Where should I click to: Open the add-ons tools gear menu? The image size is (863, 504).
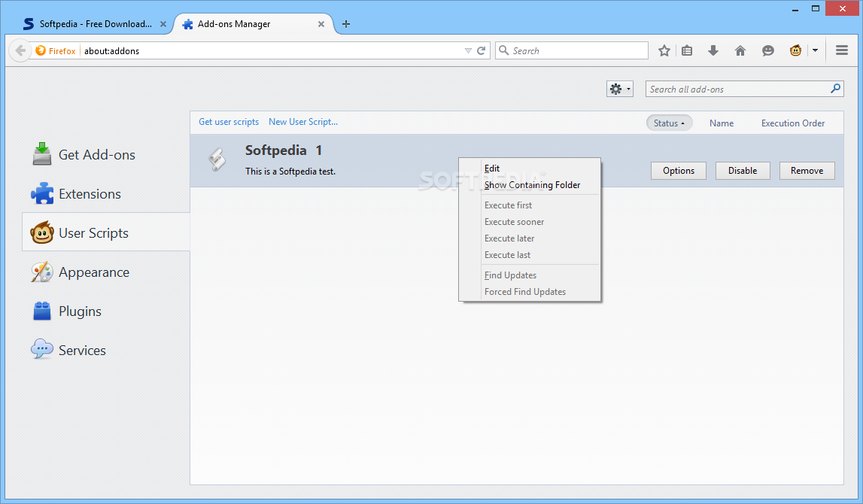coord(620,89)
